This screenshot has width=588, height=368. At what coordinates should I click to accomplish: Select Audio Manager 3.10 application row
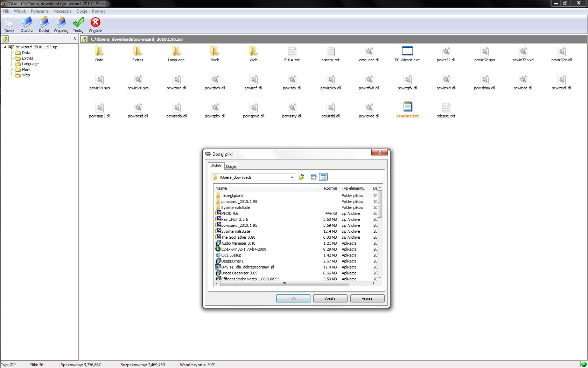(x=295, y=243)
